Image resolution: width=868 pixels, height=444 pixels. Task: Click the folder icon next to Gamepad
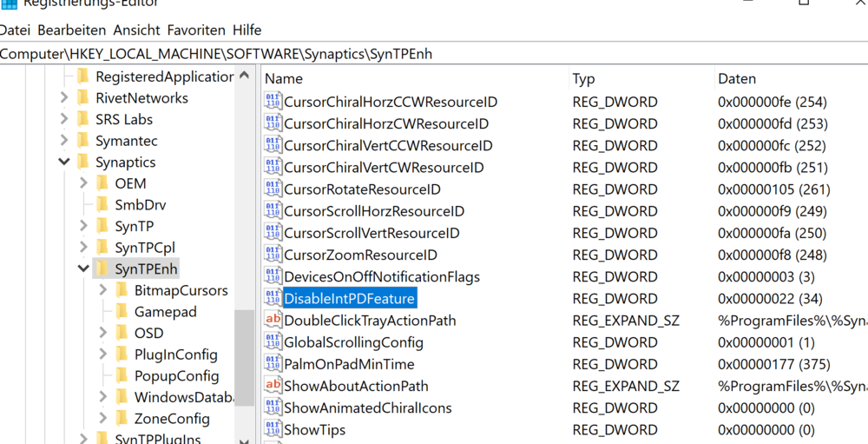[122, 312]
